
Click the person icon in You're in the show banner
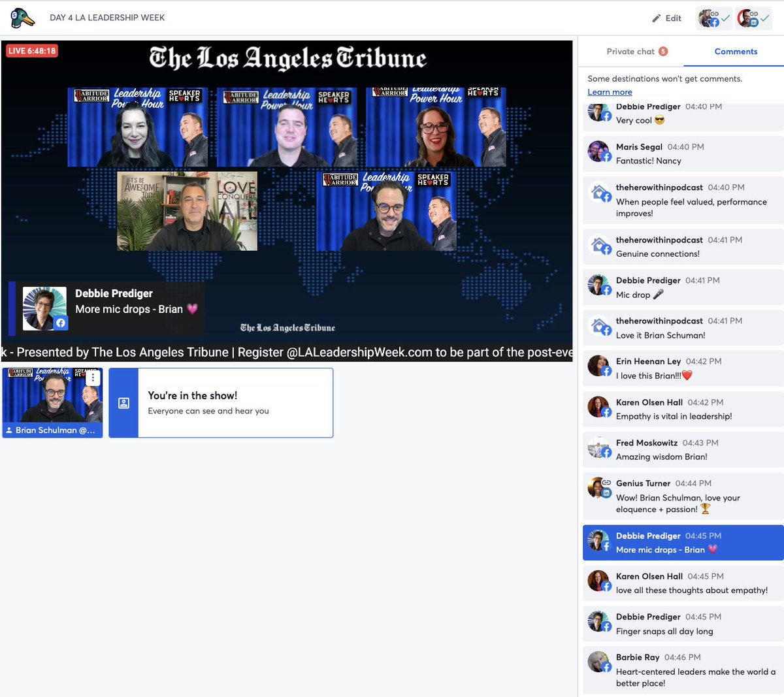pos(123,403)
